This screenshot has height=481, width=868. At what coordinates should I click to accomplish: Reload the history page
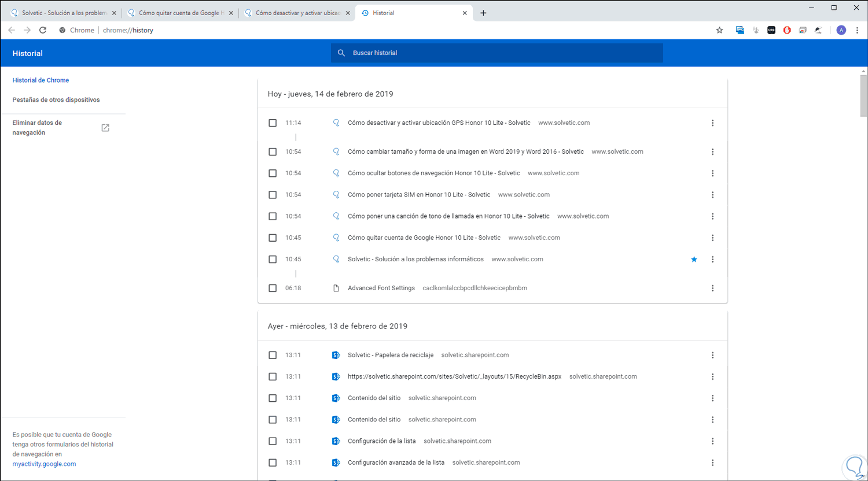[43, 30]
